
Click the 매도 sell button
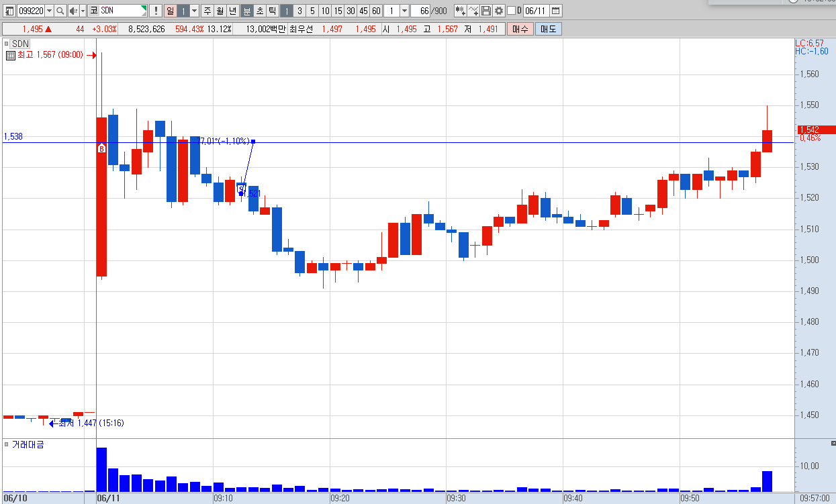(x=549, y=29)
